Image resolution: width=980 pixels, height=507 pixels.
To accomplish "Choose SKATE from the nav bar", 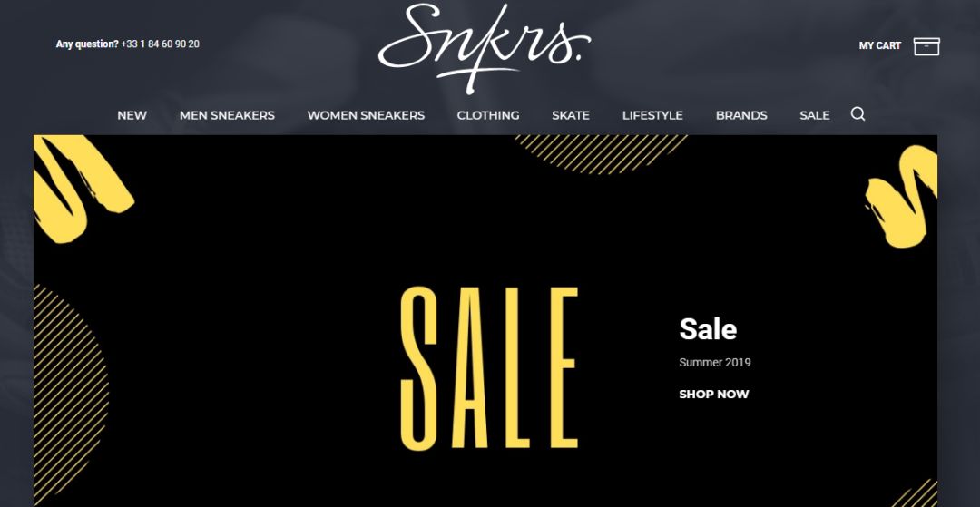I will point(571,115).
